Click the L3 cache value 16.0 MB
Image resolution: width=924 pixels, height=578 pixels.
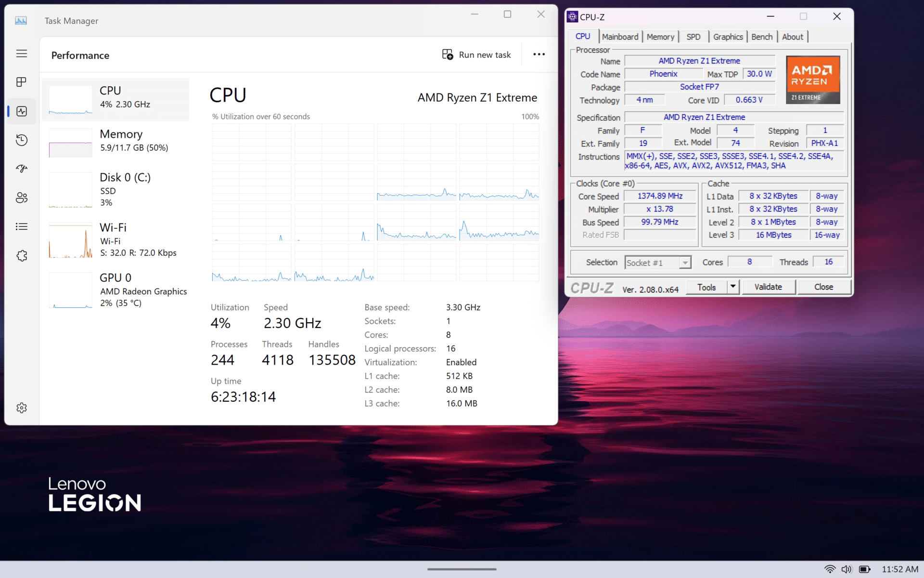[x=462, y=404]
